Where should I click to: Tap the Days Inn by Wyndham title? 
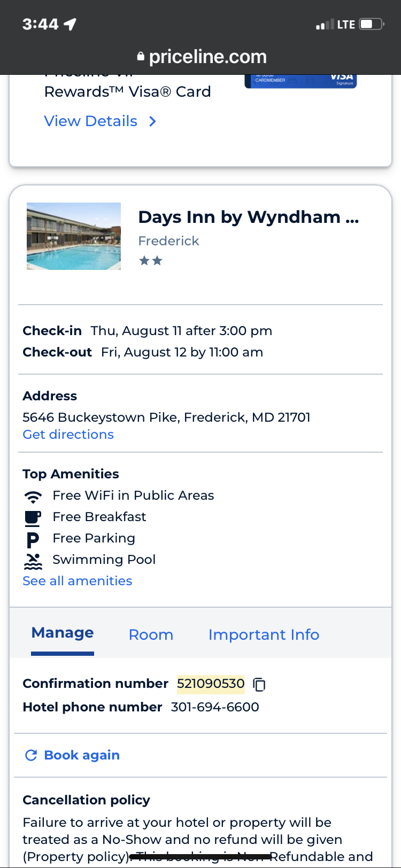tap(248, 217)
